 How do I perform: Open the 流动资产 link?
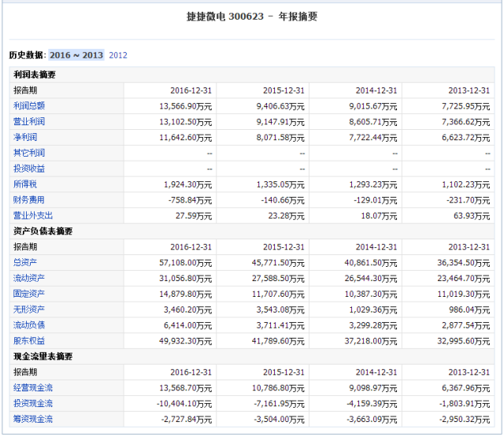pos(29,278)
